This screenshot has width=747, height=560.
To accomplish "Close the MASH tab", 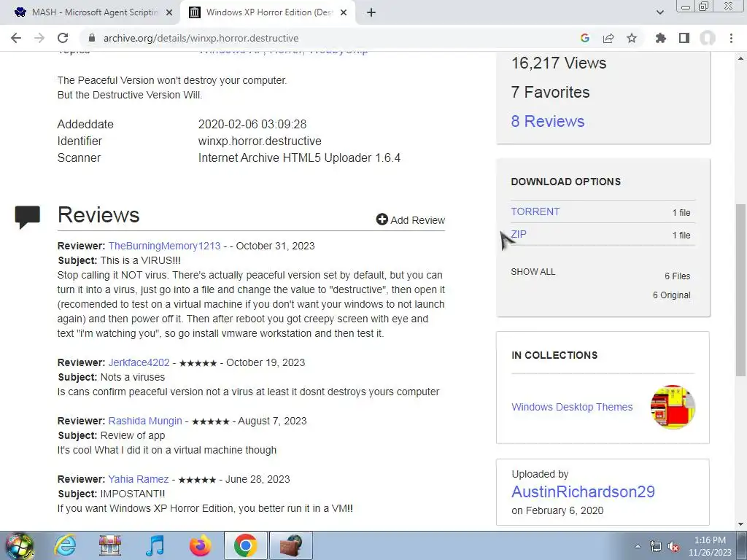I will coord(169,12).
